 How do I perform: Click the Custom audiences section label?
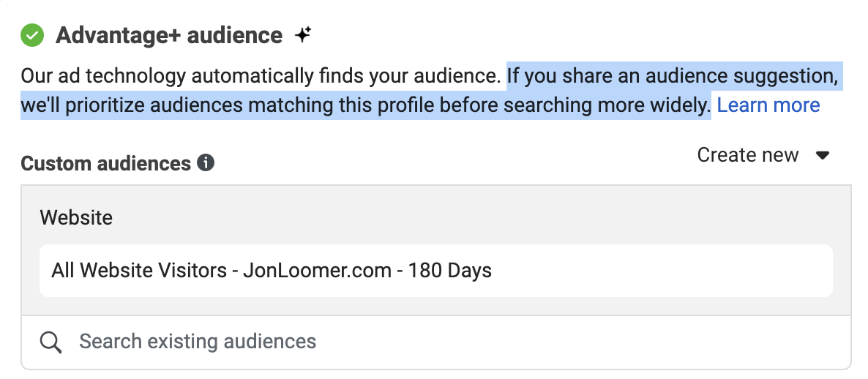click(105, 164)
